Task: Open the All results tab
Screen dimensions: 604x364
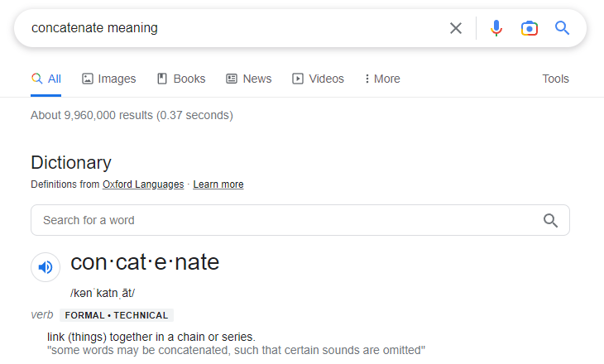Action: (46, 79)
